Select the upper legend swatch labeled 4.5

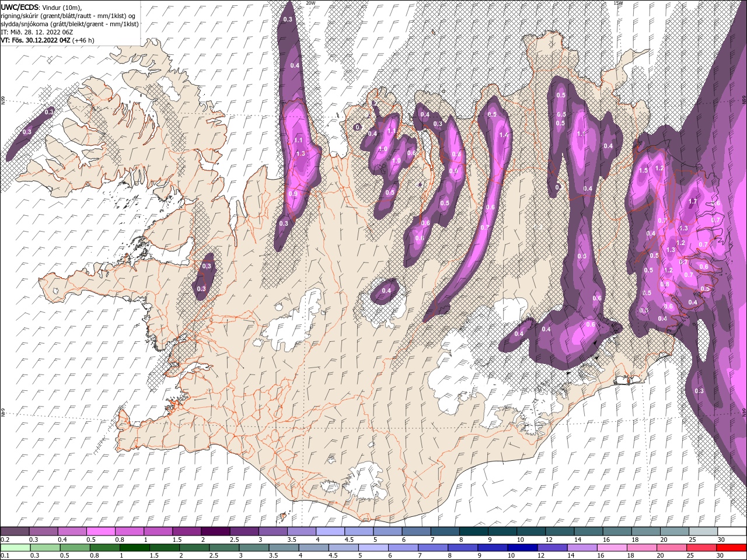tap(358, 531)
